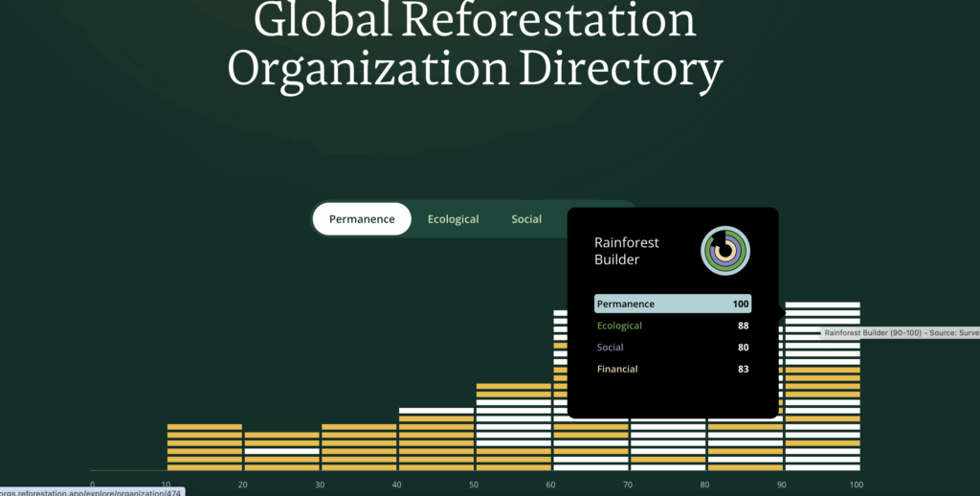Switch to the Ecological tab
The width and height of the screenshot is (980, 496).
[x=453, y=219]
